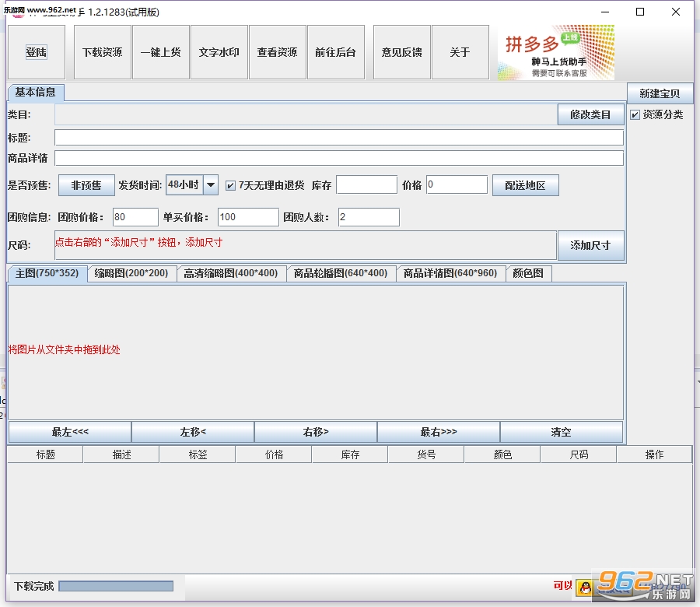Click the 库存 column header in the table
Image resolution: width=700 pixels, height=607 pixels.
(x=350, y=454)
